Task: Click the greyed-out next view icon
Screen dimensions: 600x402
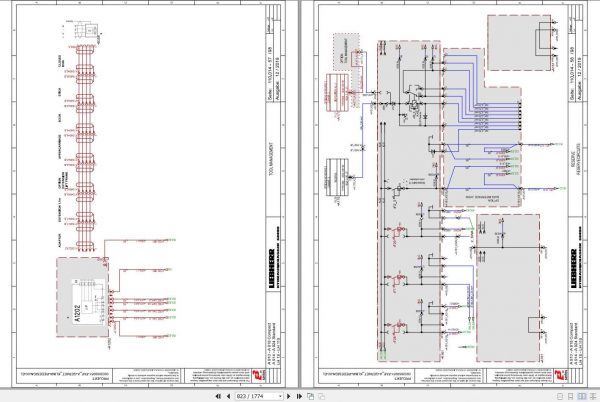Action: pyautogui.click(x=321, y=396)
